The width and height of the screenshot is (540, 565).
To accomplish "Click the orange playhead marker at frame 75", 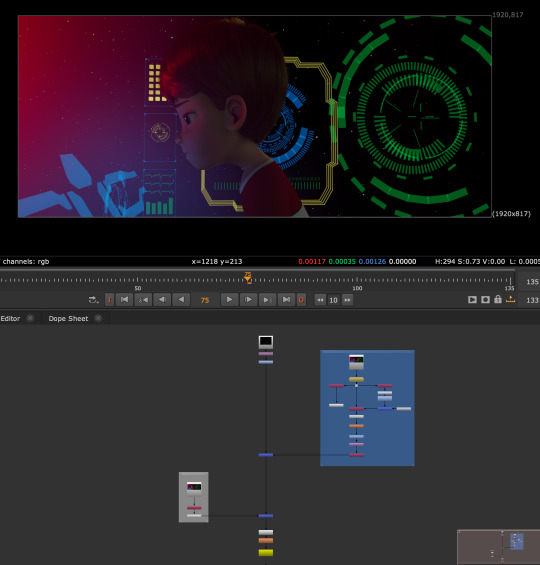I will click(x=248, y=277).
